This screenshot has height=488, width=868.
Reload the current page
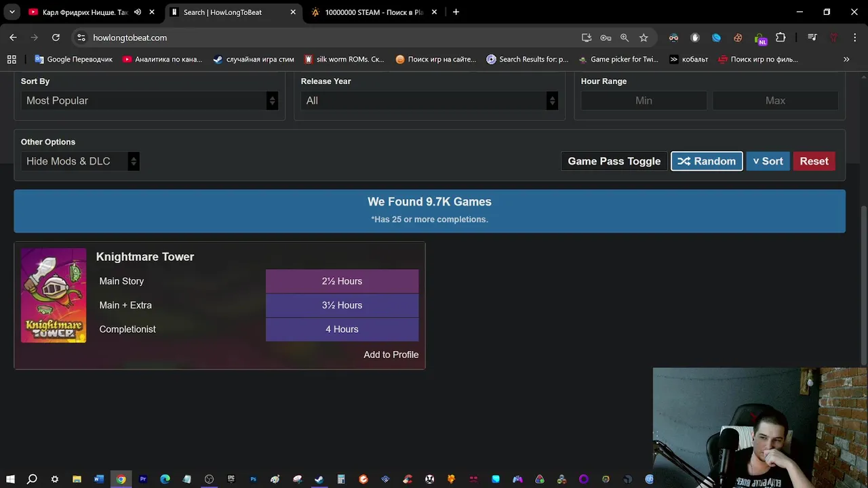click(x=56, y=38)
